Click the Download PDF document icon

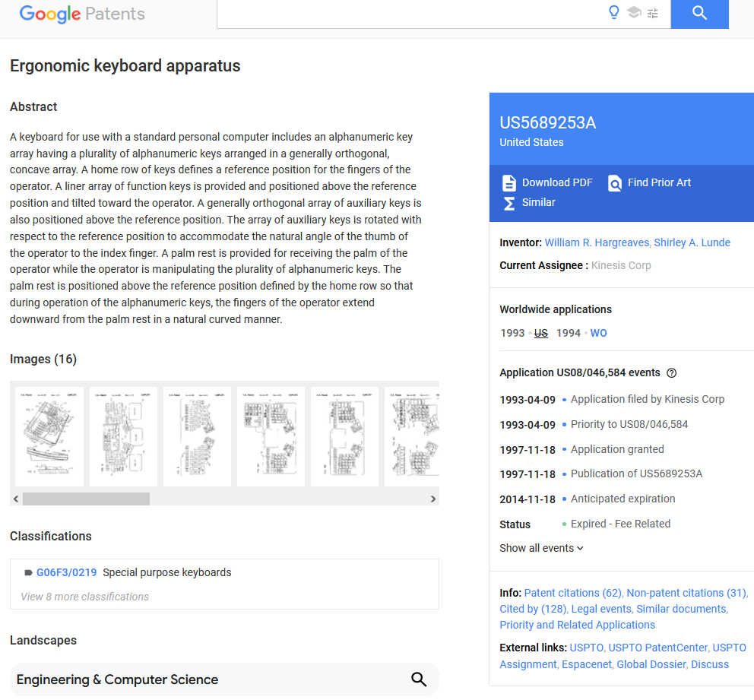(x=509, y=183)
